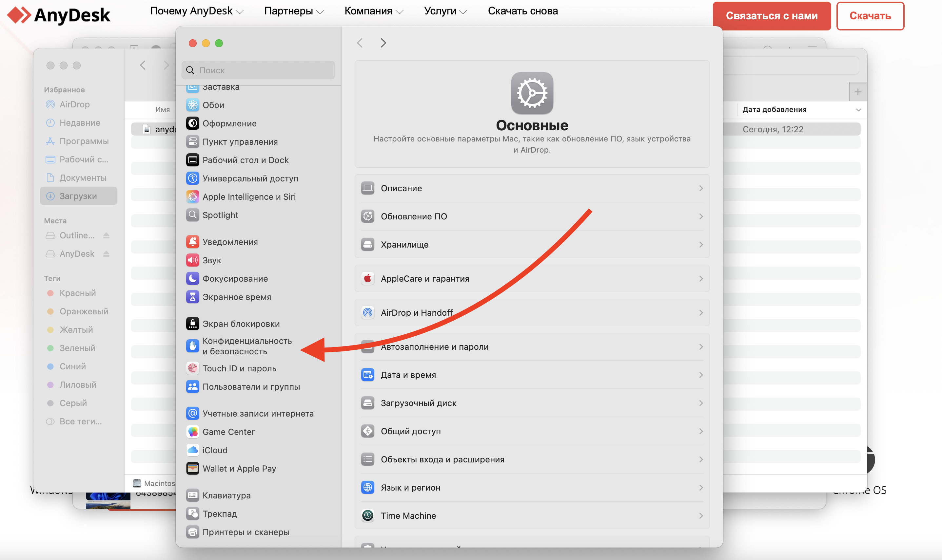Open Экран блокировки lock icon

(192, 324)
